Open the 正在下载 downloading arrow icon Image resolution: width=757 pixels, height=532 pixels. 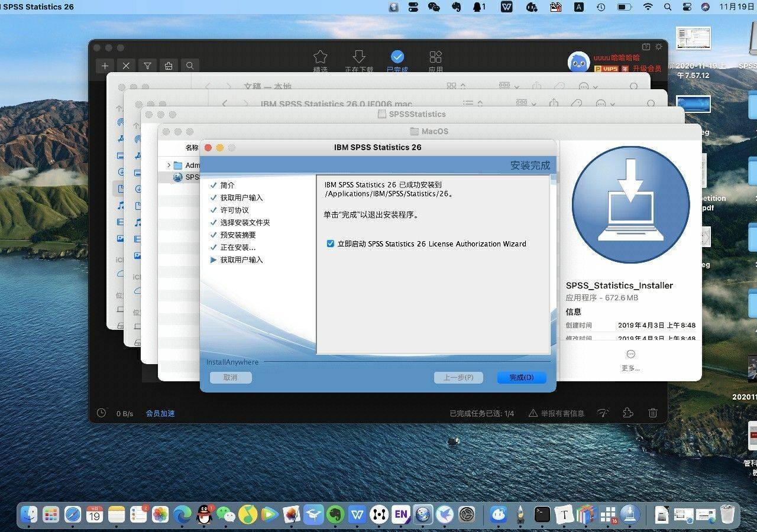click(358, 57)
